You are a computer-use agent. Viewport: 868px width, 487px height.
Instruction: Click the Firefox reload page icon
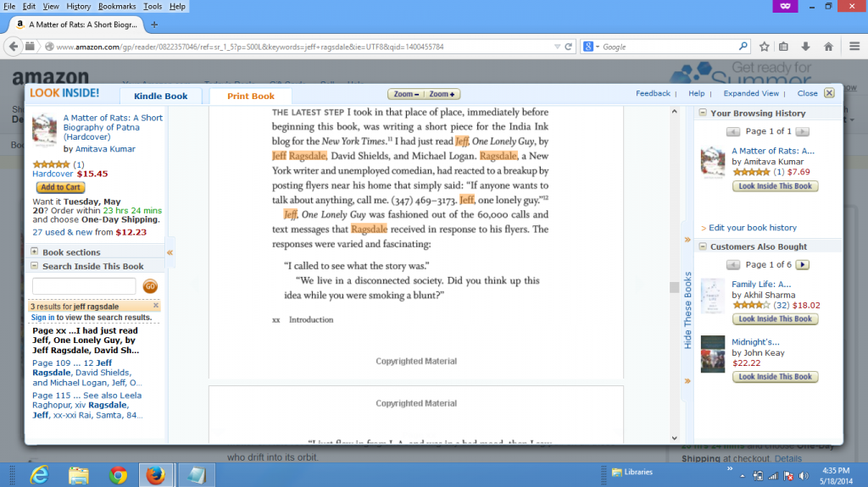click(x=568, y=47)
